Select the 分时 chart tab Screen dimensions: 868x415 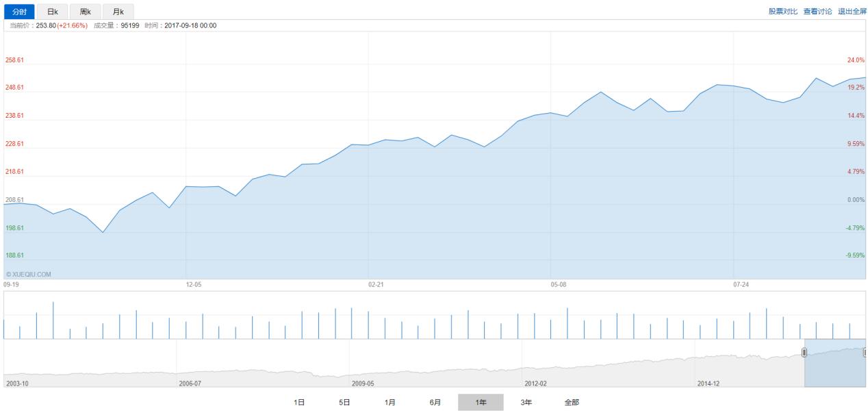(19, 12)
